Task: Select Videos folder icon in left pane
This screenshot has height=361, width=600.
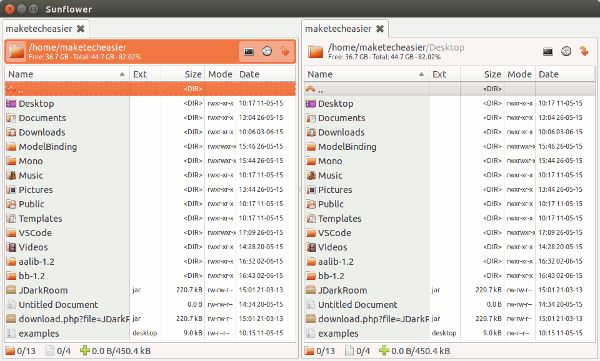Action: (x=11, y=247)
